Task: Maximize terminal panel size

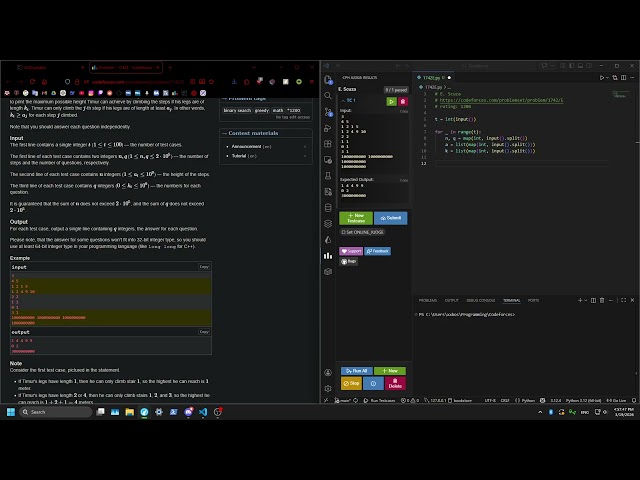Action: pos(623,300)
